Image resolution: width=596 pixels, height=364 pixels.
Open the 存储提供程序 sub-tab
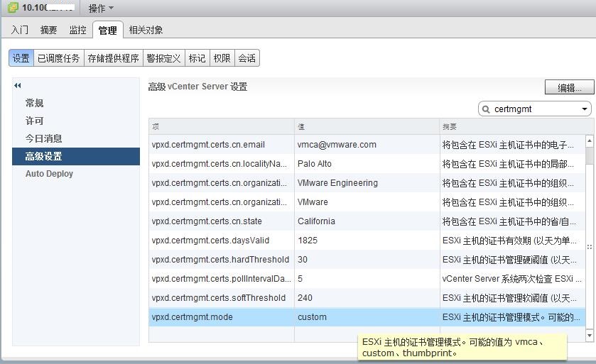tap(113, 58)
